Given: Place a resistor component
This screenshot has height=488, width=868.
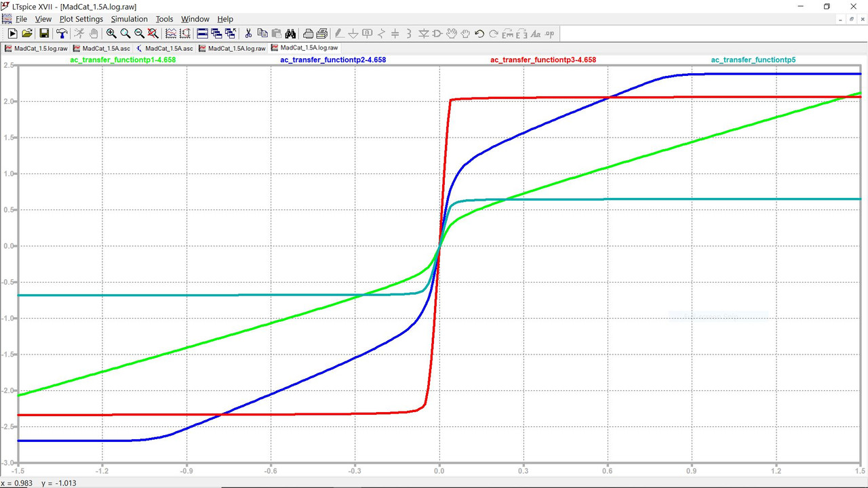Looking at the screenshot, I should (380, 33).
